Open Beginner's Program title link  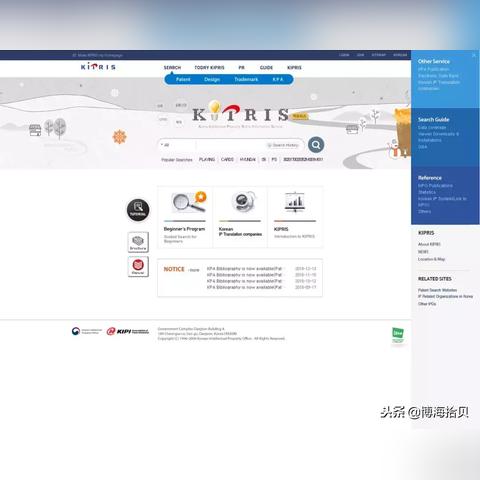click(x=184, y=229)
